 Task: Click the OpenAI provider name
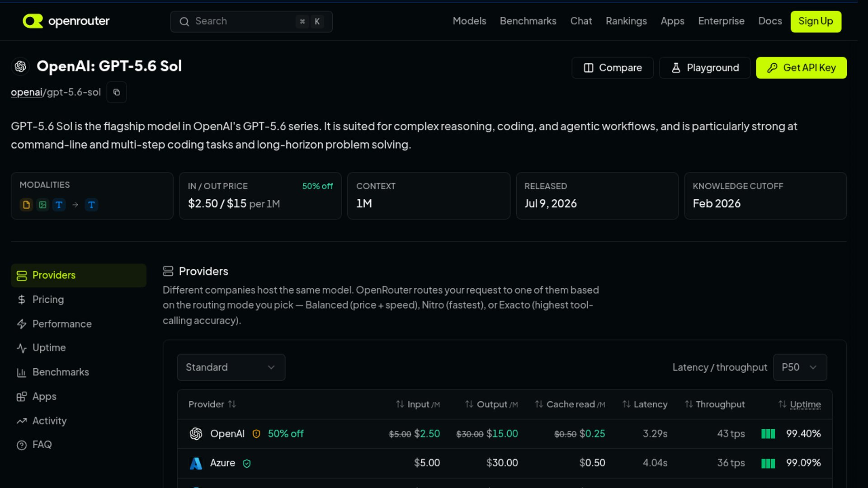227,434
